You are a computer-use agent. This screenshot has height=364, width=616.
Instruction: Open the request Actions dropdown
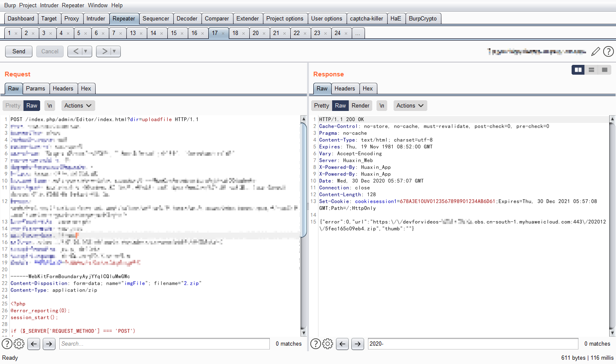78,106
